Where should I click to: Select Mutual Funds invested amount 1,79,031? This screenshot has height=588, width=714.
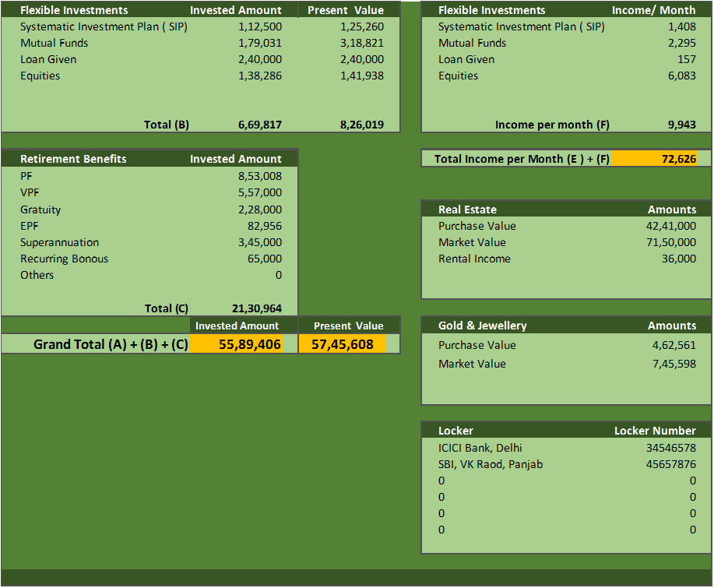260,44
